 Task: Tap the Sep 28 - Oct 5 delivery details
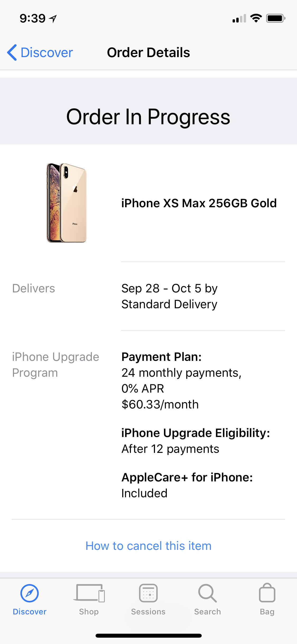click(x=169, y=296)
